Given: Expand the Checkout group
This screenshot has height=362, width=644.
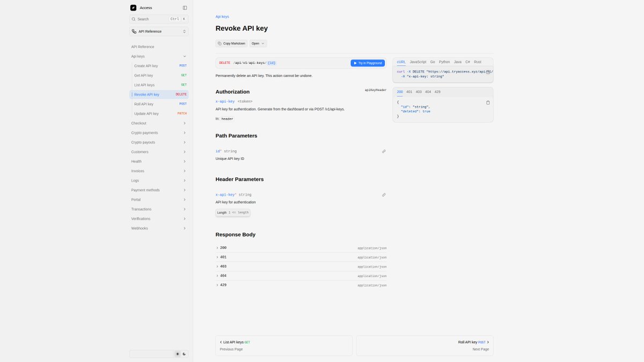Looking at the screenshot, I should tap(159, 123).
